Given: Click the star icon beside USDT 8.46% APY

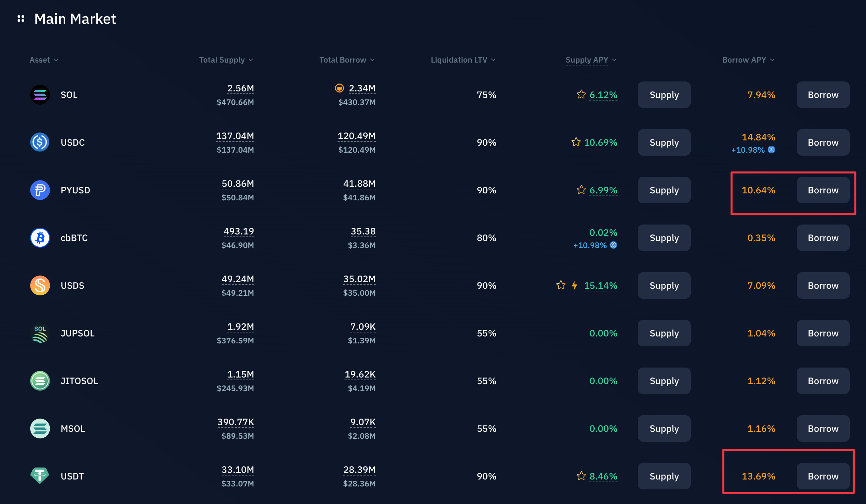Looking at the screenshot, I should [x=581, y=476].
